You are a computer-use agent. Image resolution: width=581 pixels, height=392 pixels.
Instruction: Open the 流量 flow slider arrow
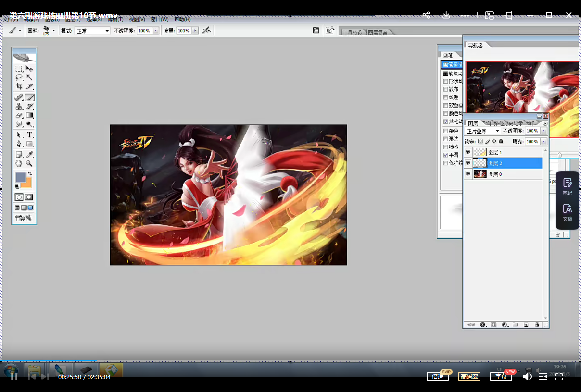[x=195, y=31]
